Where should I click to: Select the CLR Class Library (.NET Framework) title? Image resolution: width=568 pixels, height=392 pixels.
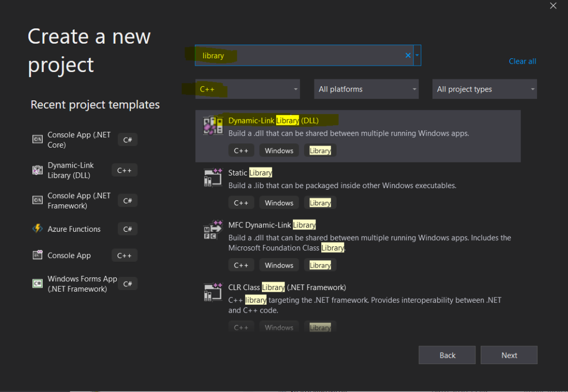pos(287,287)
